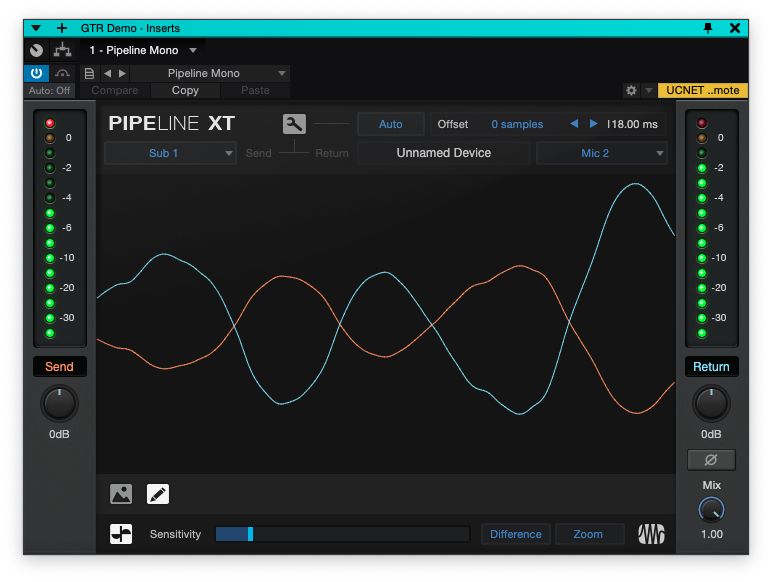Click the sidechain icon next to power

click(x=62, y=73)
